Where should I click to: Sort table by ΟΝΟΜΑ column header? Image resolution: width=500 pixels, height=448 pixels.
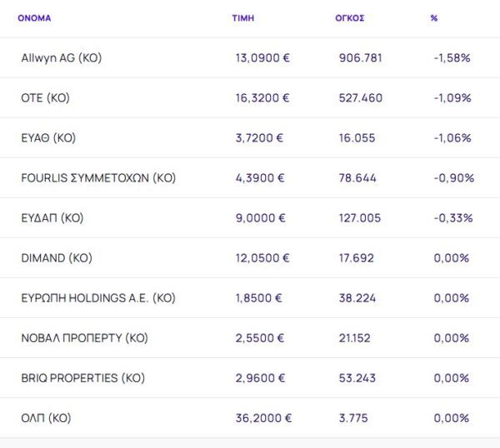[x=33, y=17]
